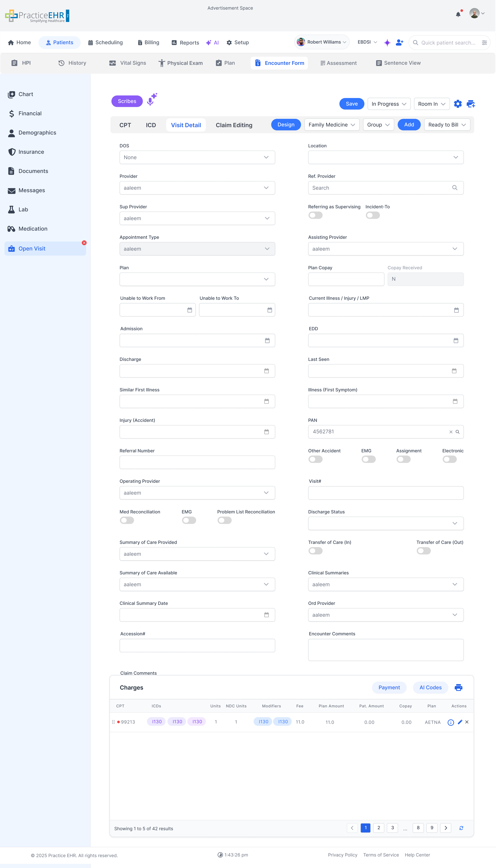Click the add patient icon in navbar
Screen dimensions: 496x868
coord(400,43)
